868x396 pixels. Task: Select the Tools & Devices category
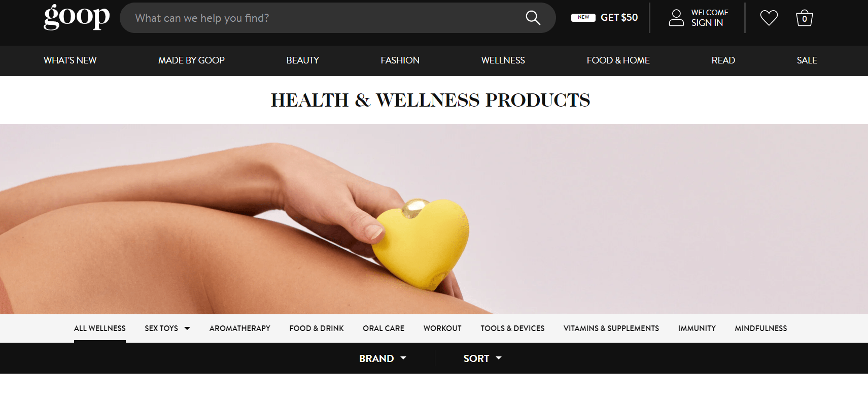tap(512, 328)
